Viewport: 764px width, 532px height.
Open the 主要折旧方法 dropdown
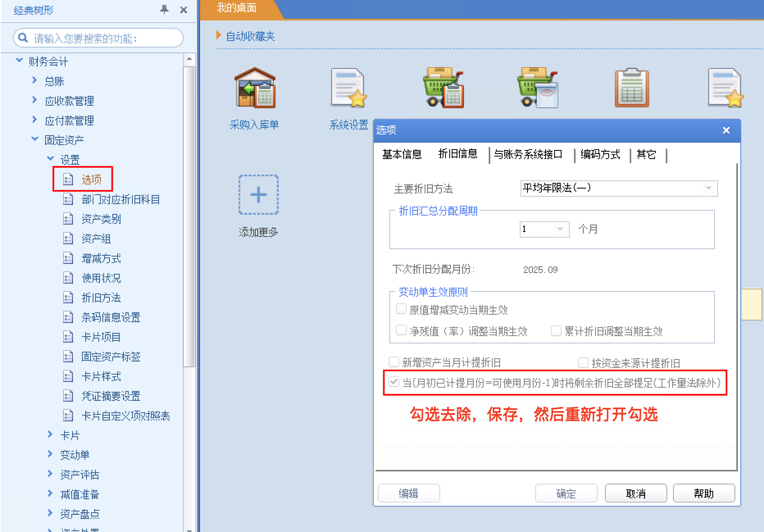click(709, 188)
